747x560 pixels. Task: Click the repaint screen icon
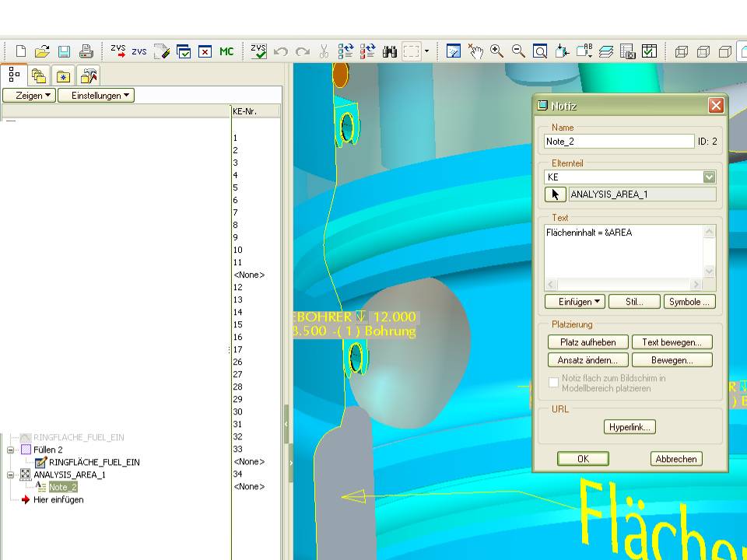click(453, 51)
